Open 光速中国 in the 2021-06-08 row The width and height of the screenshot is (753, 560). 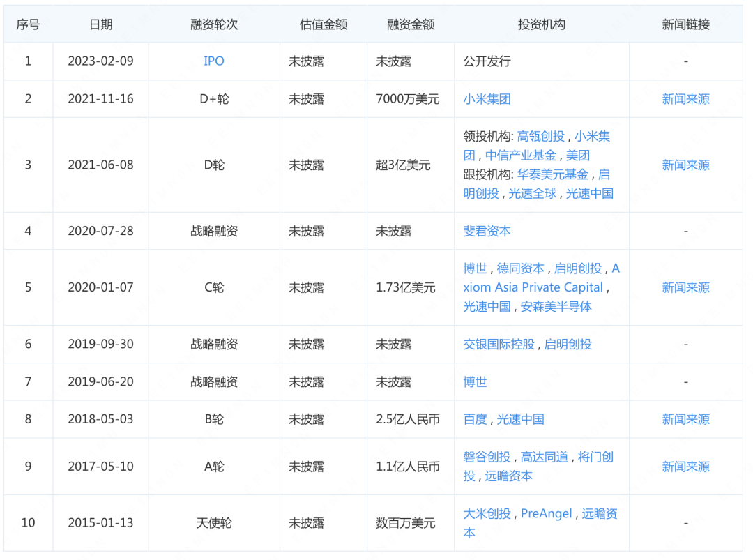[x=589, y=194]
